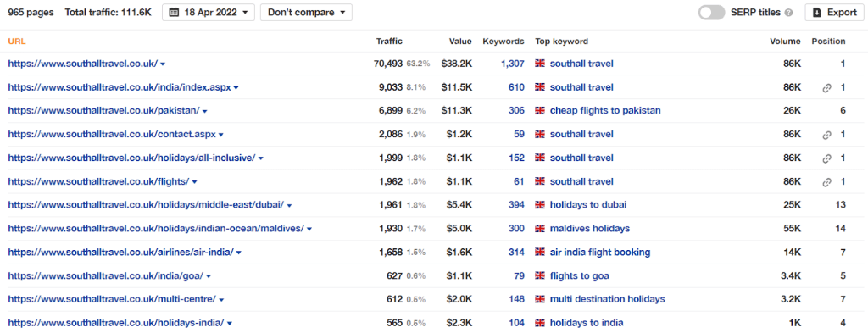Click the UK flag beside holidays to dubai
The width and height of the screenshot is (868, 333).
click(x=540, y=205)
